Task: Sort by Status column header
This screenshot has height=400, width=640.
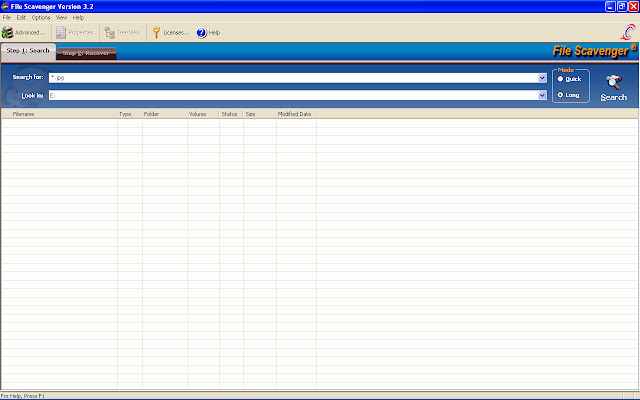Action: click(x=231, y=114)
